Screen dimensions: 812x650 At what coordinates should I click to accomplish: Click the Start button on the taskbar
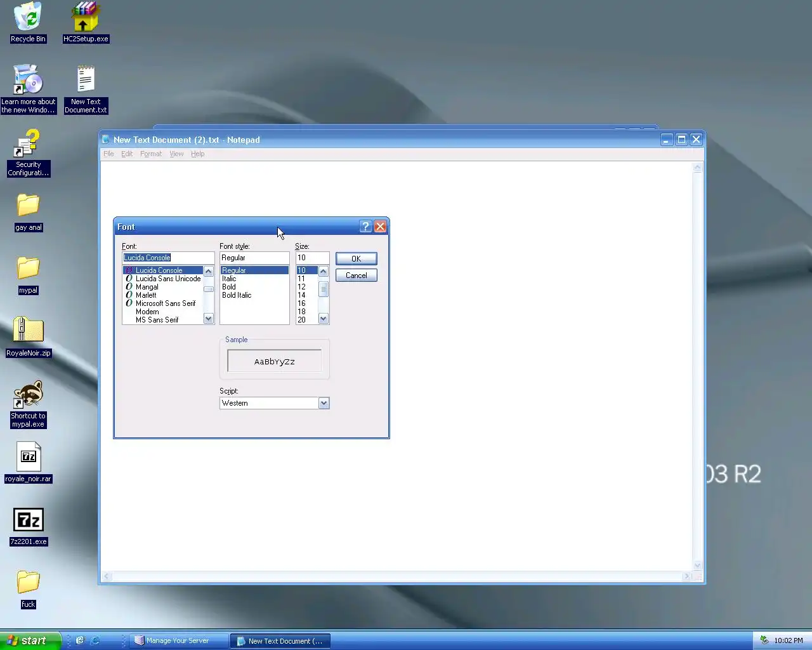click(30, 640)
